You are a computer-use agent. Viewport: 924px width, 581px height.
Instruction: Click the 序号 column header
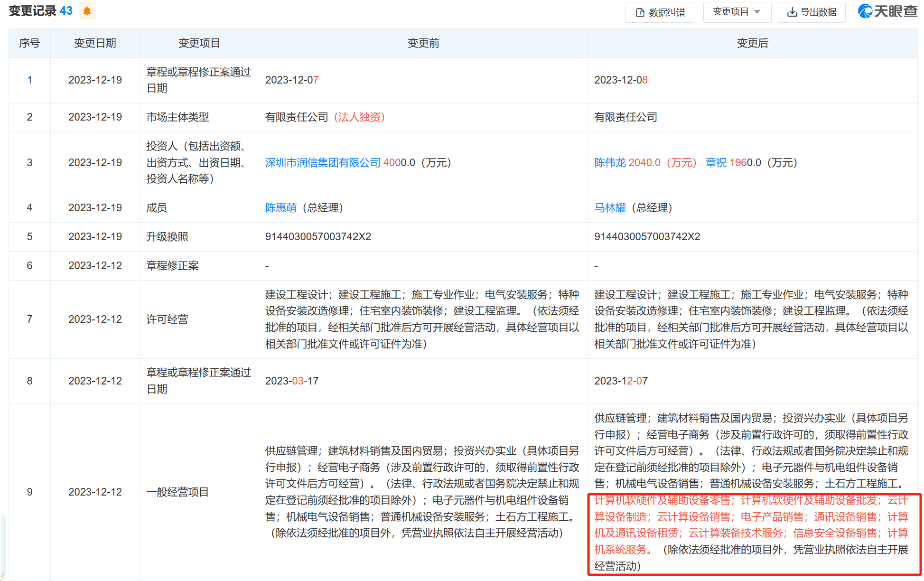pyautogui.click(x=29, y=43)
